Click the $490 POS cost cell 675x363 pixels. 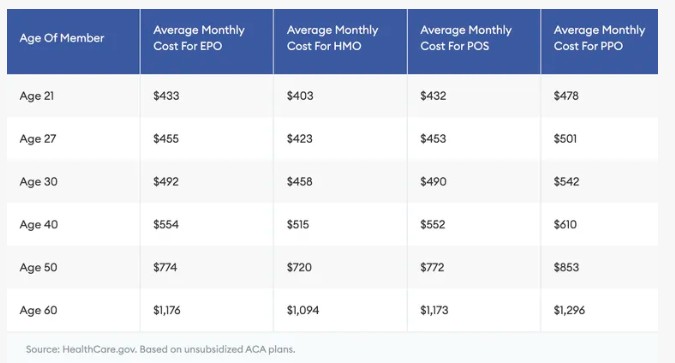[433, 182]
